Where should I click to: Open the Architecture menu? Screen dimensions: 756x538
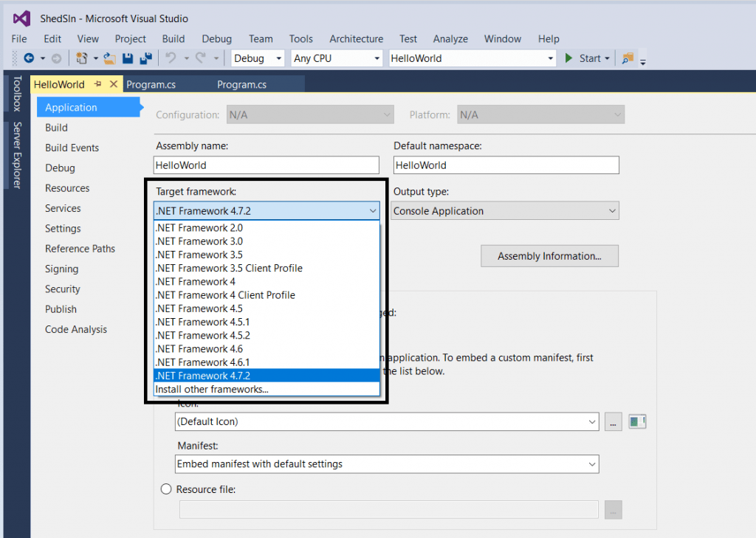pyautogui.click(x=357, y=38)
